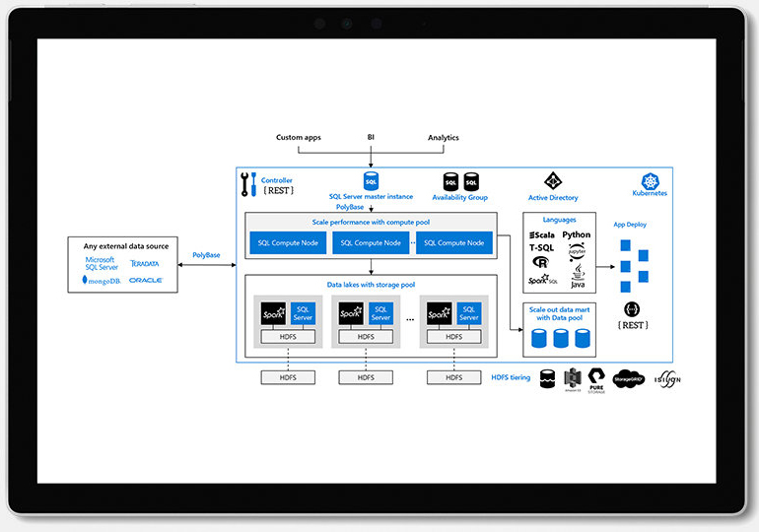This screenshot has height=532, width=759.
Task: Select the Isilon logo in HDFS tiering
Action: click(x=667, y=378)
